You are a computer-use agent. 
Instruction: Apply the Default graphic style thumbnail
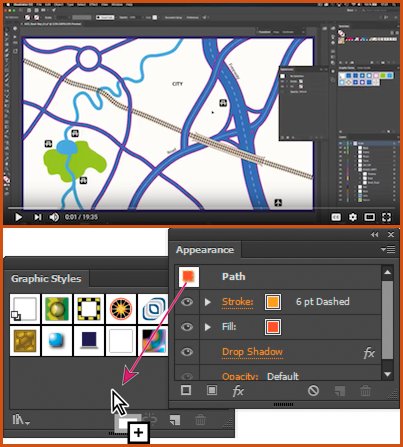point(25,309)
